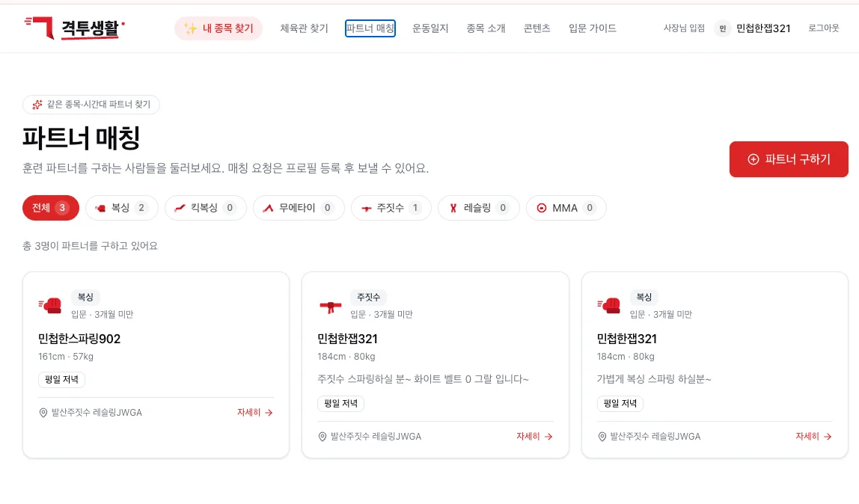Viewport: 859px width, 504px height.
Task: Filter by 복싱 chip
Action: point(122,208)
